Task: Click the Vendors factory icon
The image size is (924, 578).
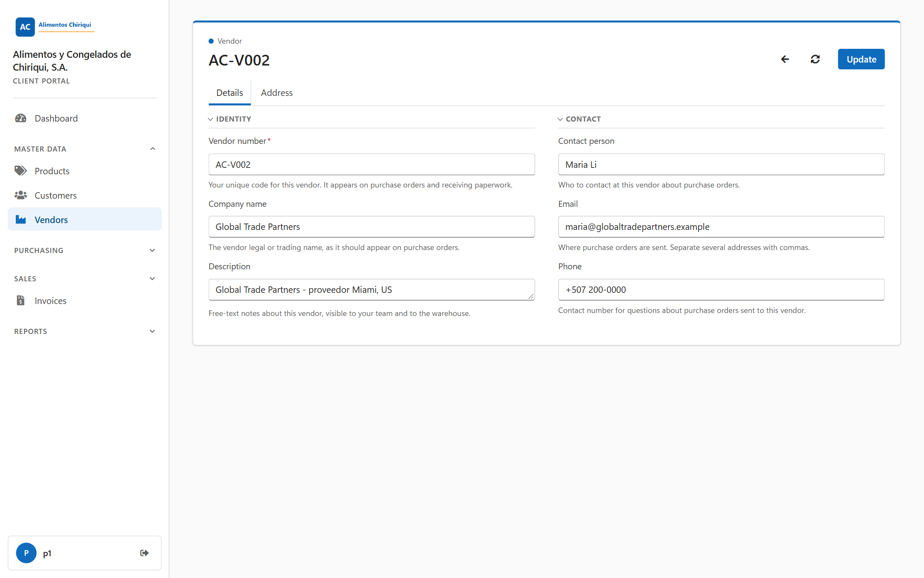Action: pyautogui.click(x=21, y=220)
